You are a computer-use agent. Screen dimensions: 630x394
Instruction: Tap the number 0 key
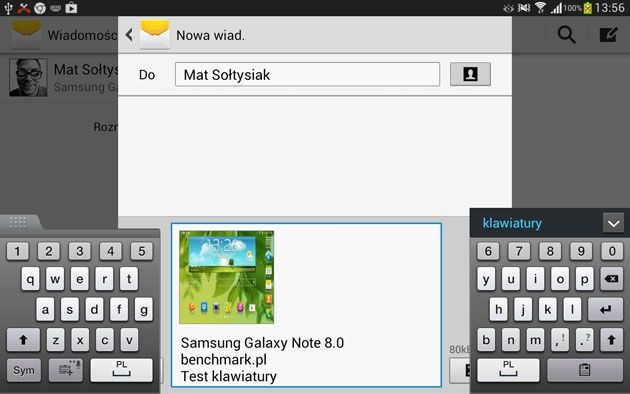click(x=612, y=251)
